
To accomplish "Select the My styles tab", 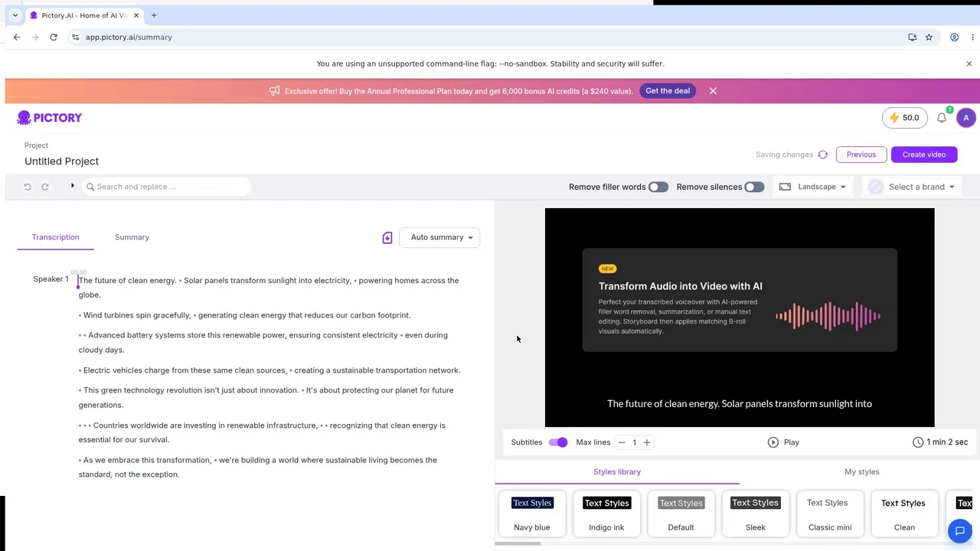I will tap(862, 472).
